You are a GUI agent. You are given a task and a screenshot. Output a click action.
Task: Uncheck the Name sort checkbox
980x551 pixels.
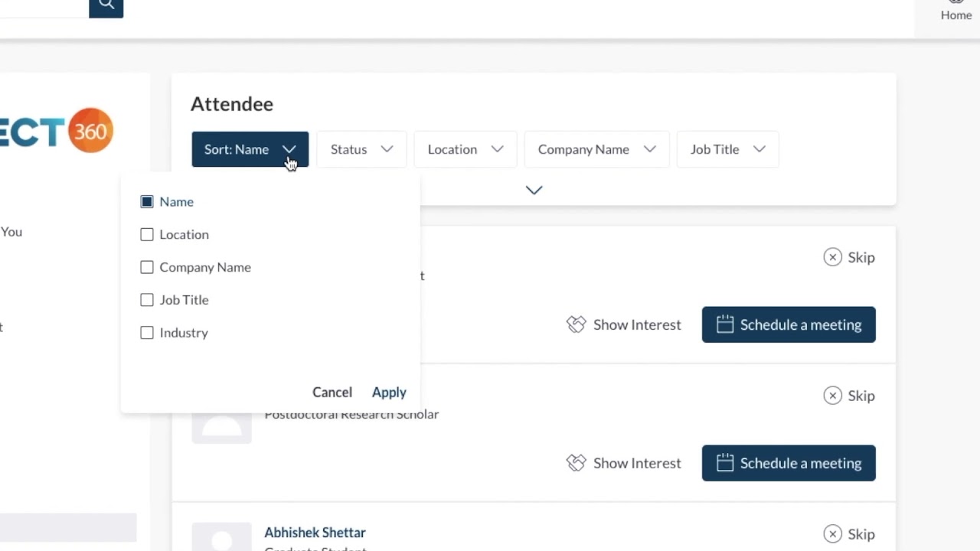147,202
